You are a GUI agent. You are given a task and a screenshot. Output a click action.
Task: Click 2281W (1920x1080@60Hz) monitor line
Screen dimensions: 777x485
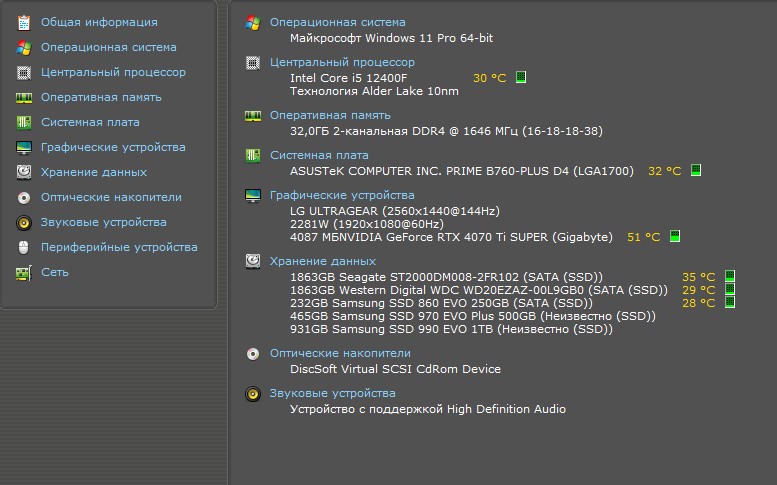click(367, 224)
